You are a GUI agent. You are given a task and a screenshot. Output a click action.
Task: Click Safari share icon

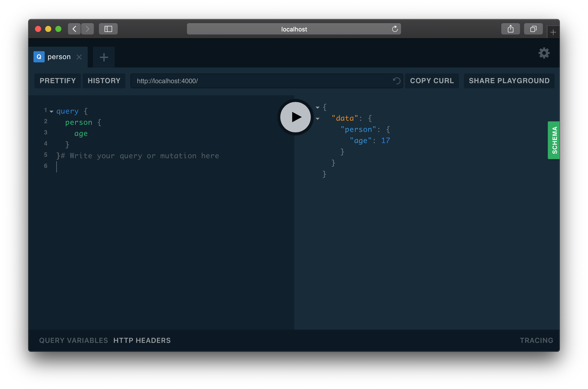click(510, 29)
